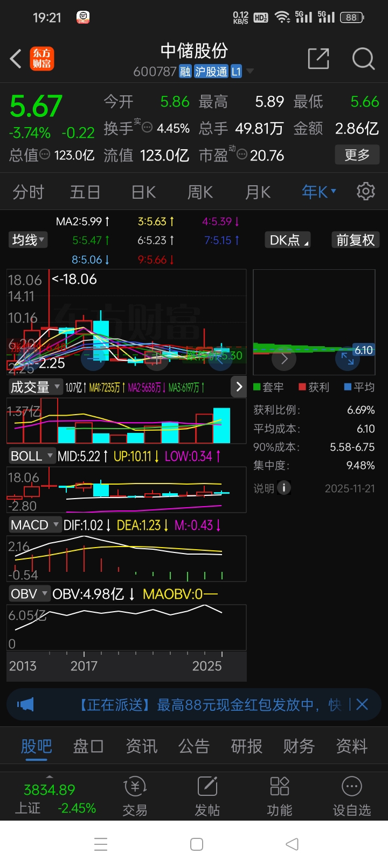The image size is (388, 868).
Task: Open the search magnifier
Action: (363, 59)
